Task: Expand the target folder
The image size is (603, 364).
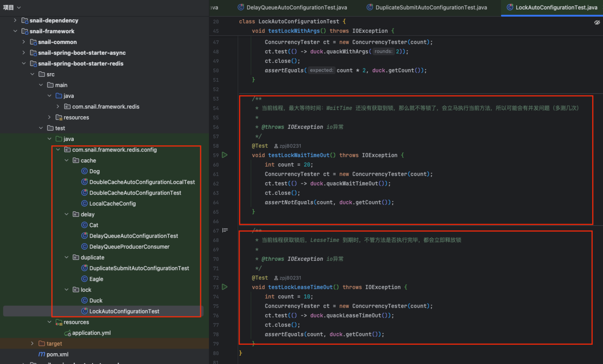Action: click(32, 343)
